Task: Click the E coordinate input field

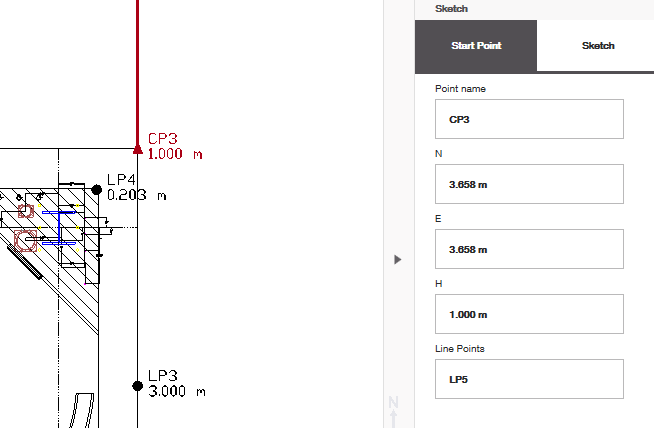Action: click(x=529, y=249)
